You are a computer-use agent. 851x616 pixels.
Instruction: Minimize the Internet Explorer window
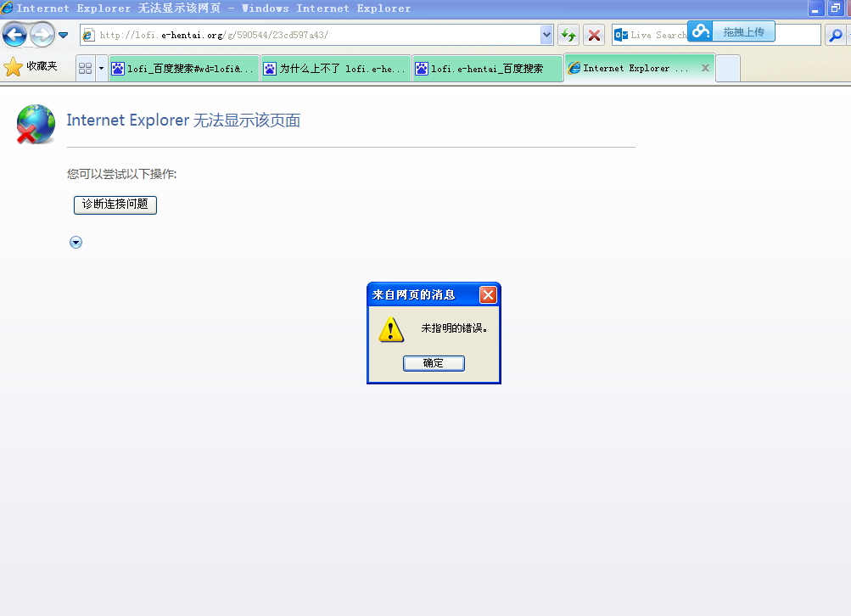tap(815, 8)
